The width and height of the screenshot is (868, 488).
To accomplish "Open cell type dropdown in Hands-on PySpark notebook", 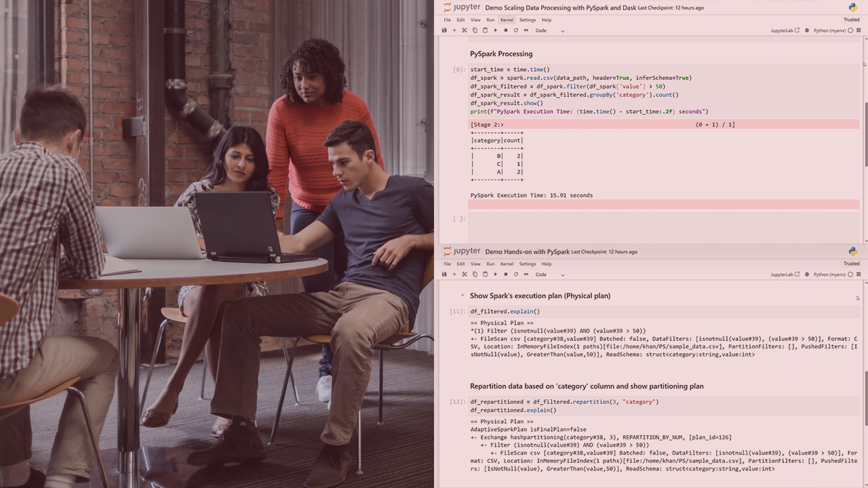I will (x=549, y=274).
